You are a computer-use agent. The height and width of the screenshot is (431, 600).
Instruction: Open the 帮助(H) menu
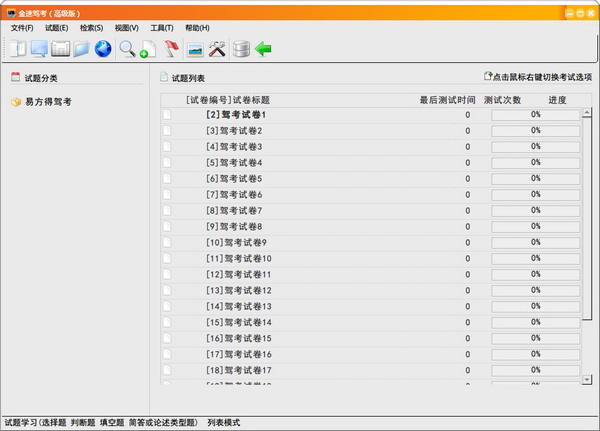tap(197, 28)
